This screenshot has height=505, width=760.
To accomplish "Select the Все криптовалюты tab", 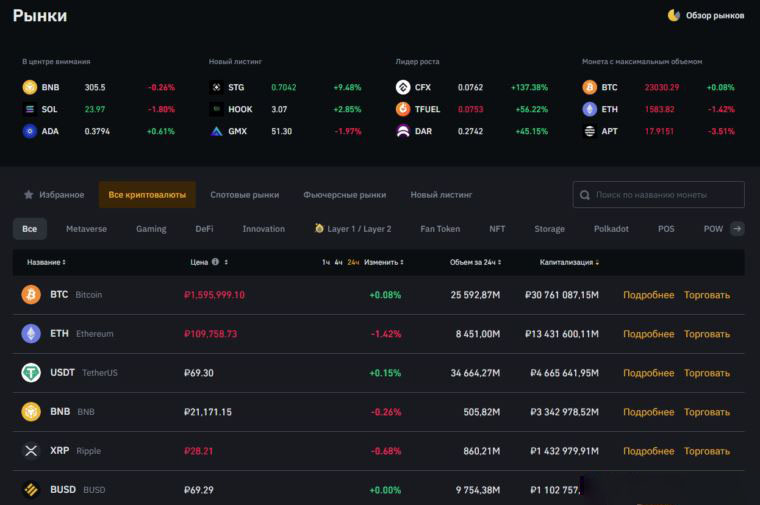I will tap(147, 194).
